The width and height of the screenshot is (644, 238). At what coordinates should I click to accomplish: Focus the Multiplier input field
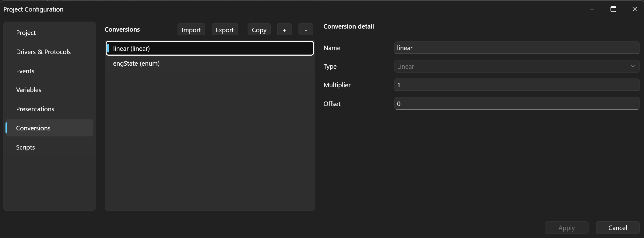[x=517, y=85]
